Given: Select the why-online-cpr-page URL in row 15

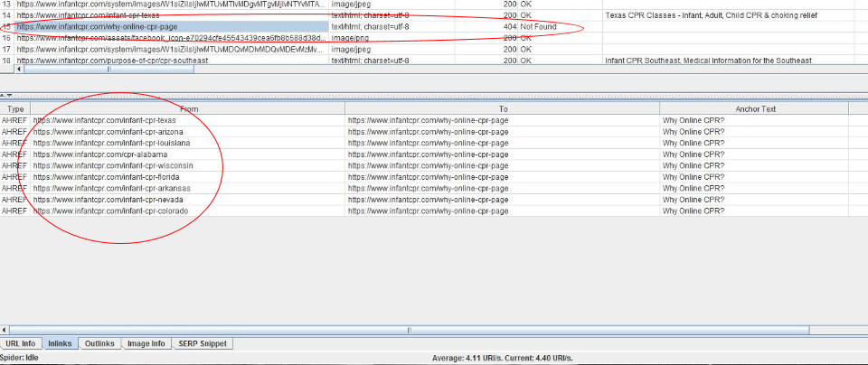Looking at the screenshot, I should coord(172,26).
